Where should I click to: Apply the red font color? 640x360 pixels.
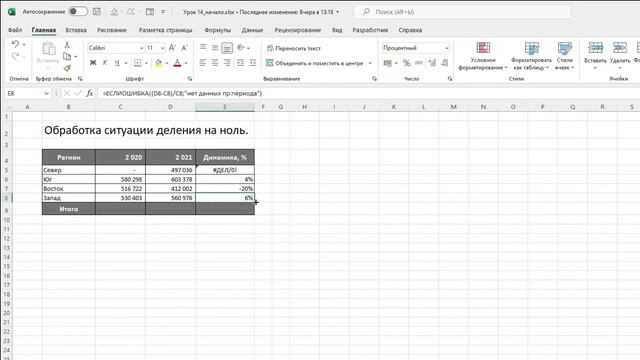[x=177, y=63]
